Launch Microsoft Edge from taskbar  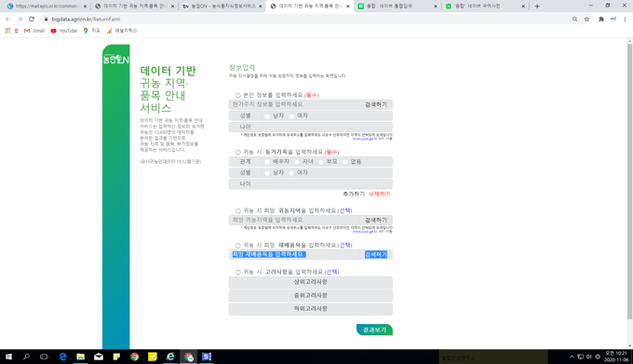pos(62,357)
